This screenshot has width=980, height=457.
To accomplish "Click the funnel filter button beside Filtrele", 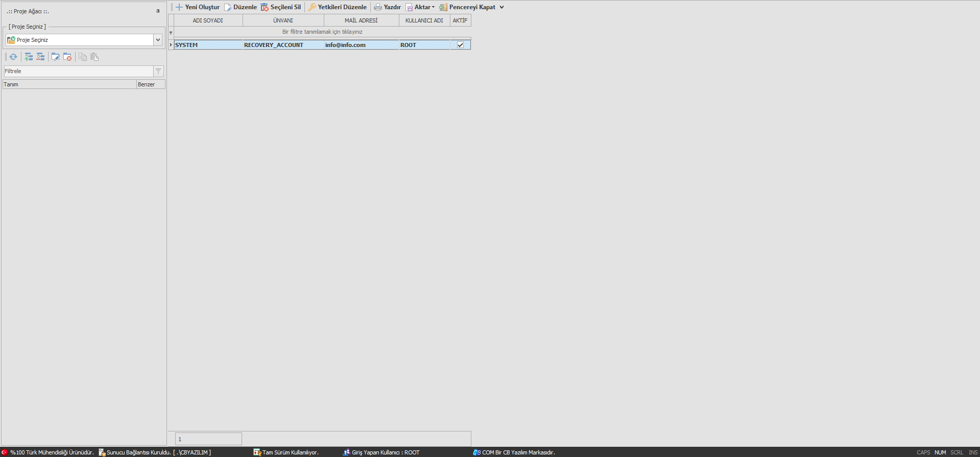I will [x=158, y=71].
